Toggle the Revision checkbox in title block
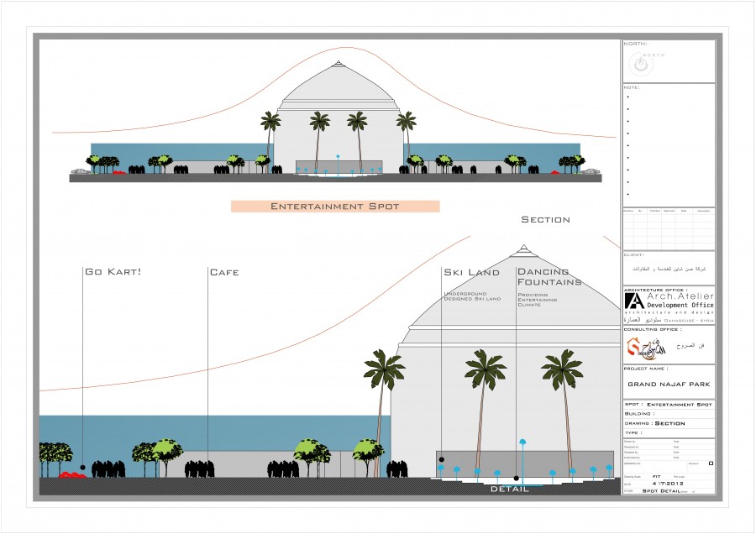756x534 pixels. 711,463
